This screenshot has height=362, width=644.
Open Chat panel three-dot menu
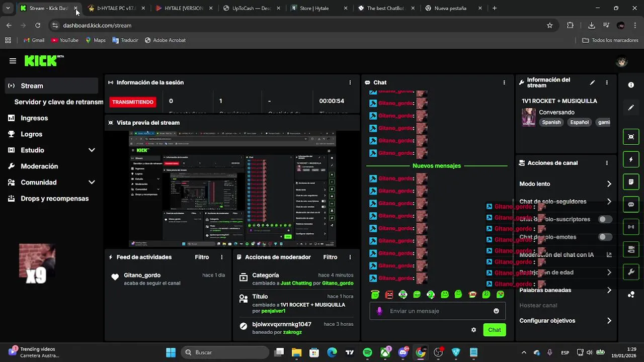click(504, 82)
